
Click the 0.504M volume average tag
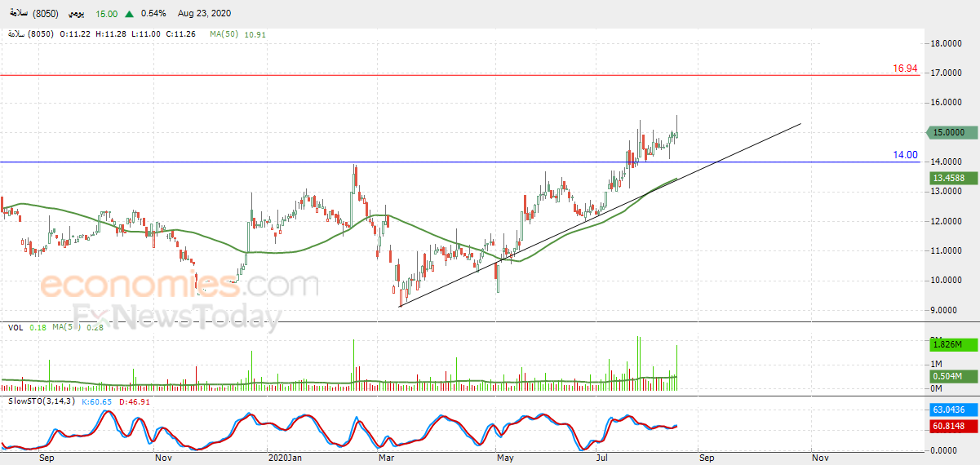click(x=951, y=376)
